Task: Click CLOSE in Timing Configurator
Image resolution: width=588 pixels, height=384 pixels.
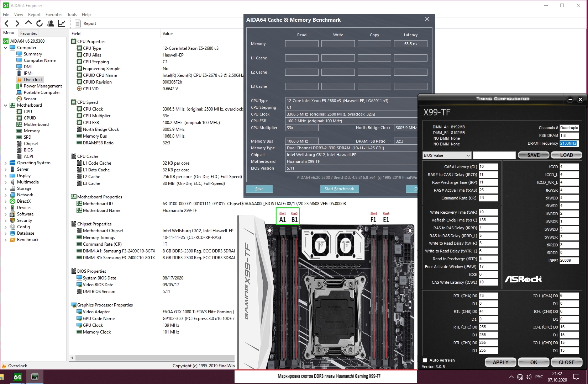Action: tap(567, 362)
